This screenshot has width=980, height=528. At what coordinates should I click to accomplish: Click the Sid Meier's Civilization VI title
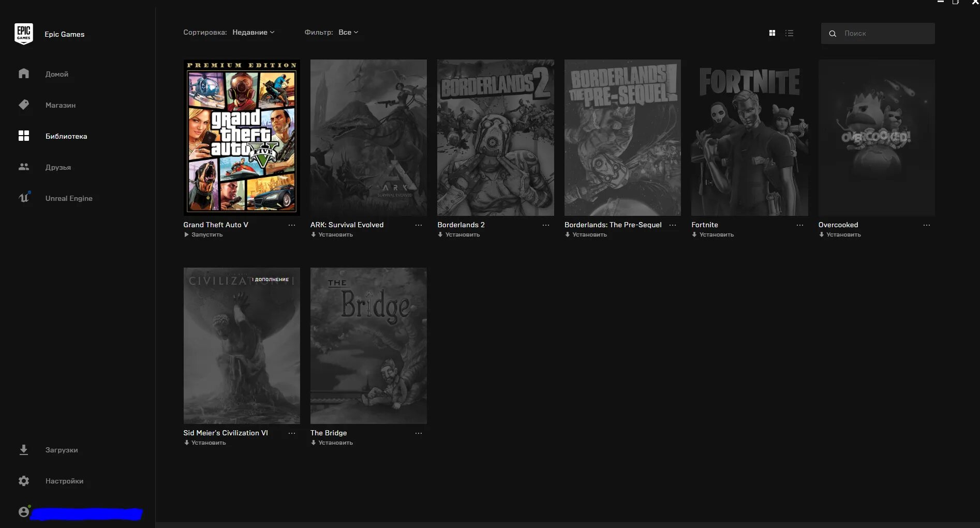(x=226, y=433)
